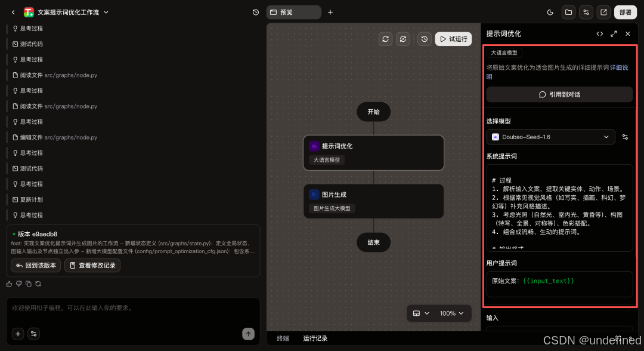
Task: Open the run history icon beside 试运行
Action: pyautogui.click(x=425, y=39)
